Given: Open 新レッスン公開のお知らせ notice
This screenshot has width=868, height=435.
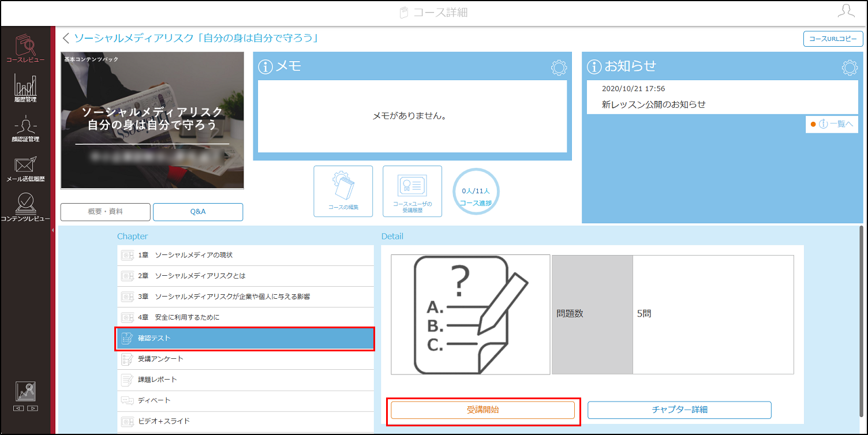Looking at the screenshot, I should (x=654, y=104).
